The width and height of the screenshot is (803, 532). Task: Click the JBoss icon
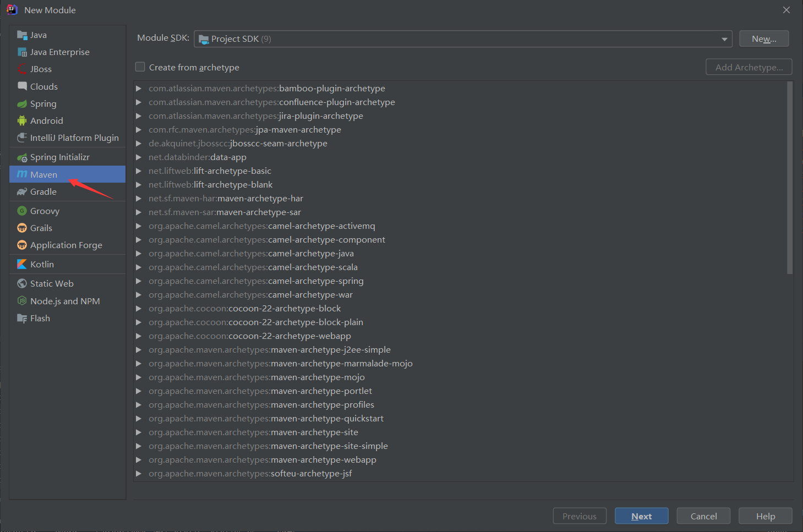(22, 69)
